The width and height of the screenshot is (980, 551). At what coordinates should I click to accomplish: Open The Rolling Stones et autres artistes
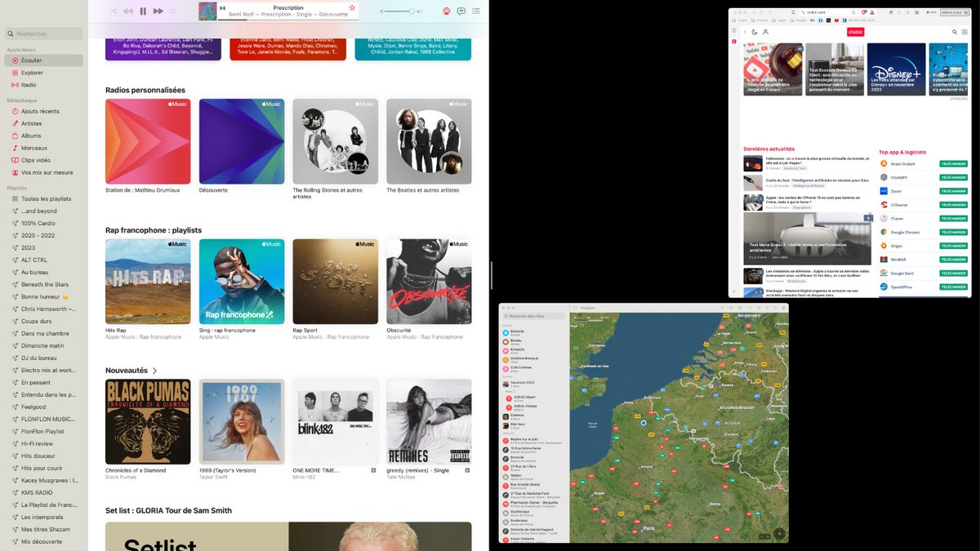click(335, 141)
